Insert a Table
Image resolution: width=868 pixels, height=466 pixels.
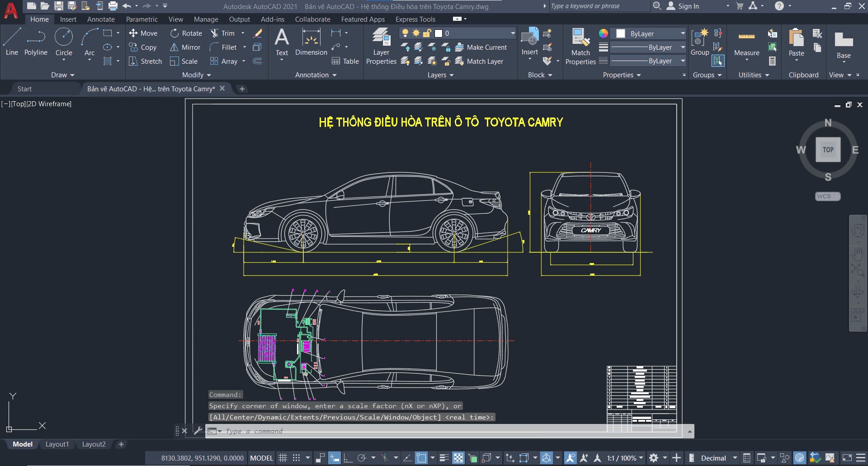pyautogui.click(x=345, y=61)
